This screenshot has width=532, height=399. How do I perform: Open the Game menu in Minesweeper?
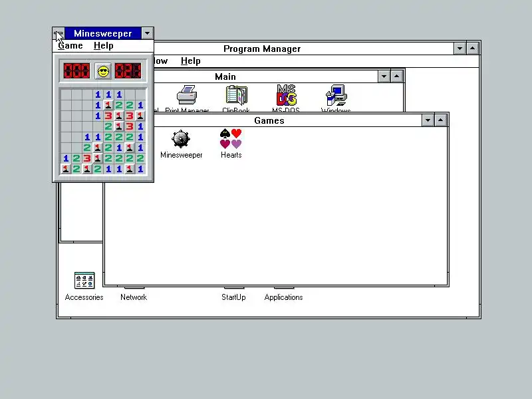click(70, 46)
